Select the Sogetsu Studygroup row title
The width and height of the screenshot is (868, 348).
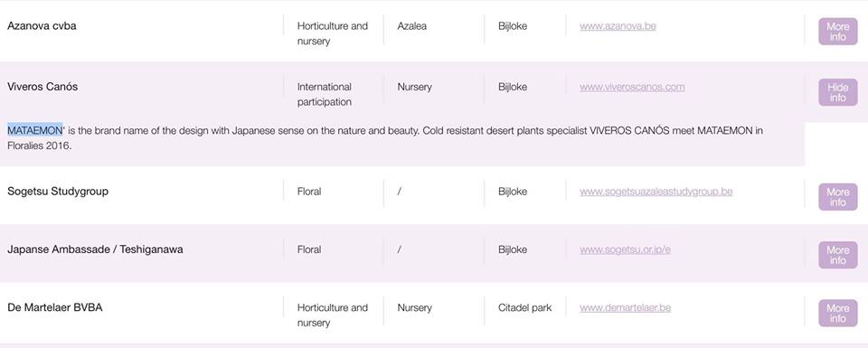pos(58,192)
